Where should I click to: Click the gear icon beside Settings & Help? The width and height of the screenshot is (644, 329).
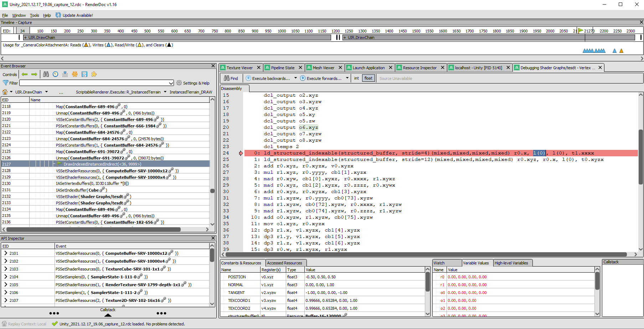point(179,83)
